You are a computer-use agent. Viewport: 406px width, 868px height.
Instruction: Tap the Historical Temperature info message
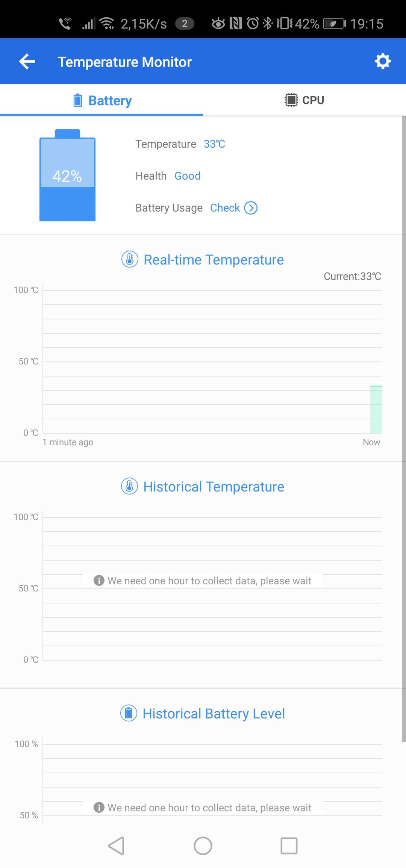(203, 581)
